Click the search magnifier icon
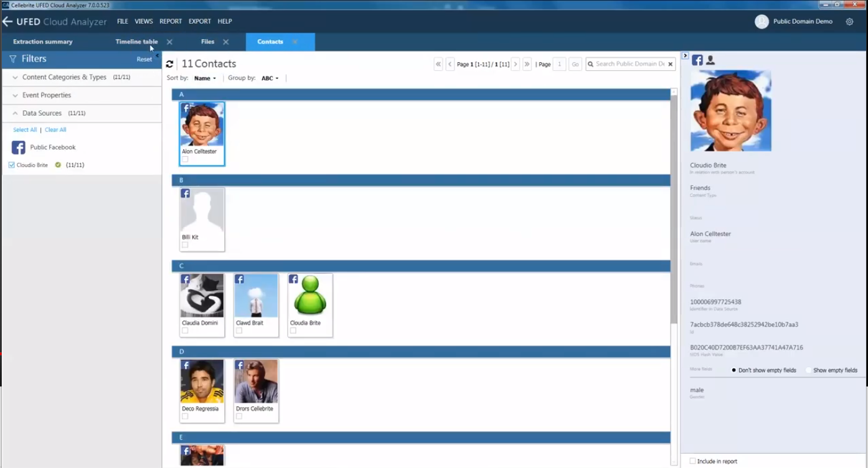The width and height of the screenshot is (868, 468). (x=591, y=64)
